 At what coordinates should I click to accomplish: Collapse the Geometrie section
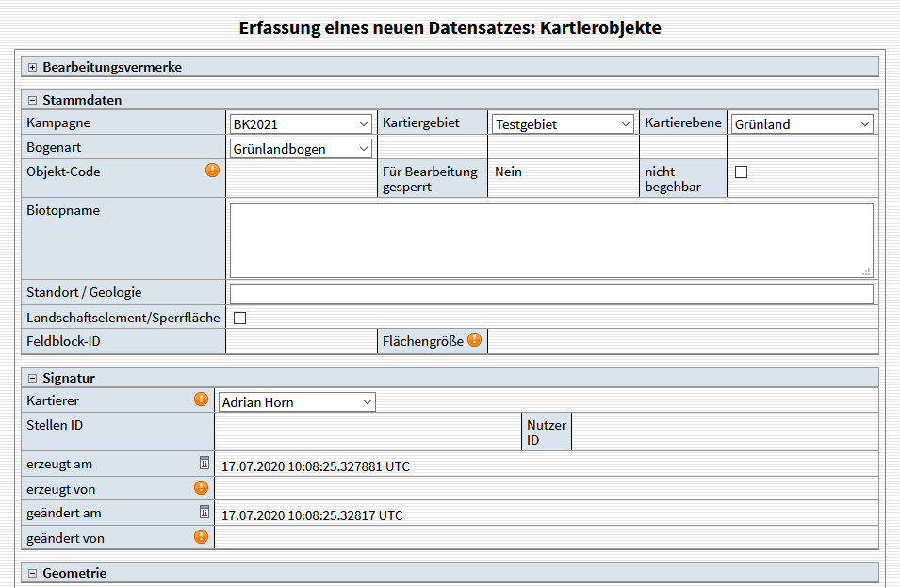pyautogui.click(x=33, y=573)
